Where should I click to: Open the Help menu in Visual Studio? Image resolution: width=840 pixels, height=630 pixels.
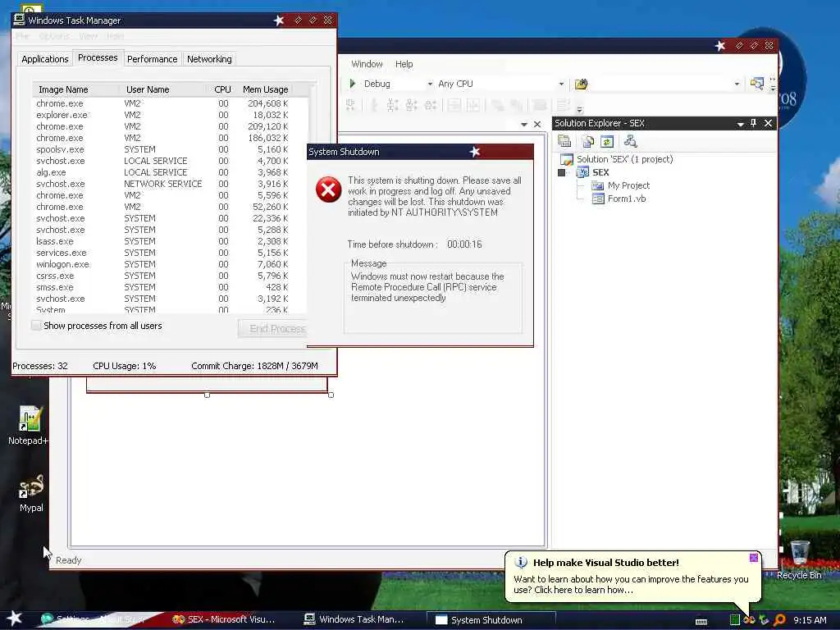tap(404, 64)
